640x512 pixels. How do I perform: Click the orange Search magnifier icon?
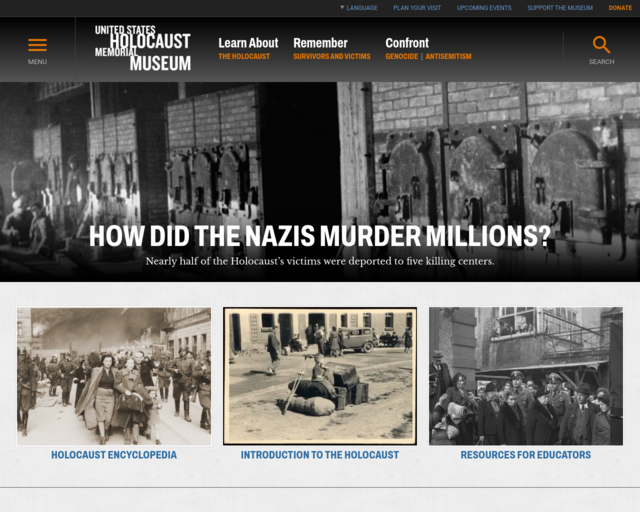(x=601, y=45)
